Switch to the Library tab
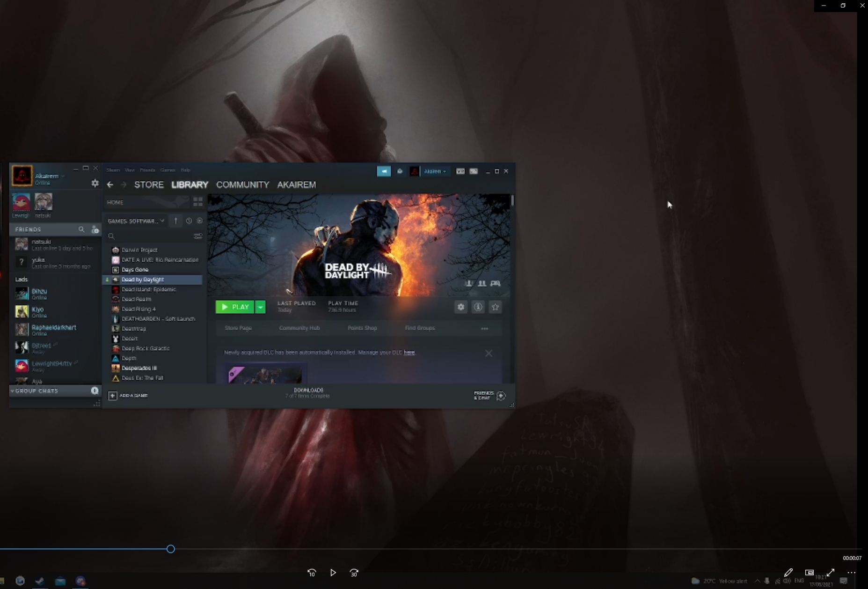Viewport: 868px width, 589px height. (190, 185)
